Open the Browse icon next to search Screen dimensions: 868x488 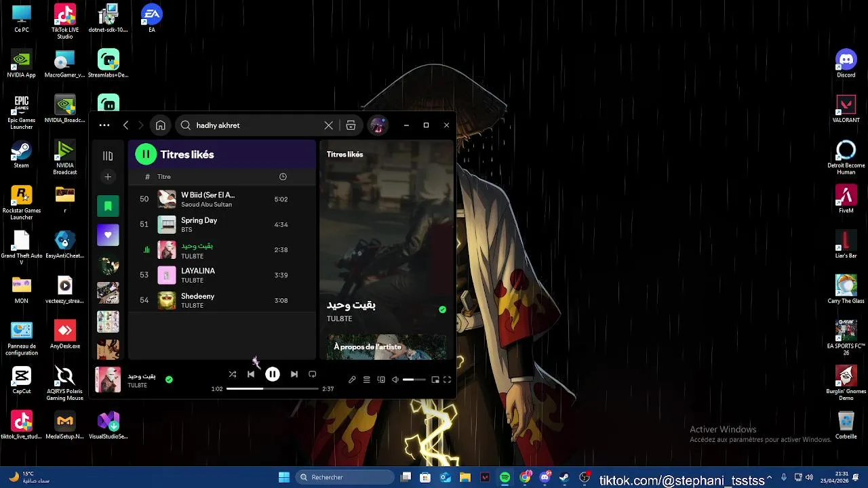click(351, 125)
